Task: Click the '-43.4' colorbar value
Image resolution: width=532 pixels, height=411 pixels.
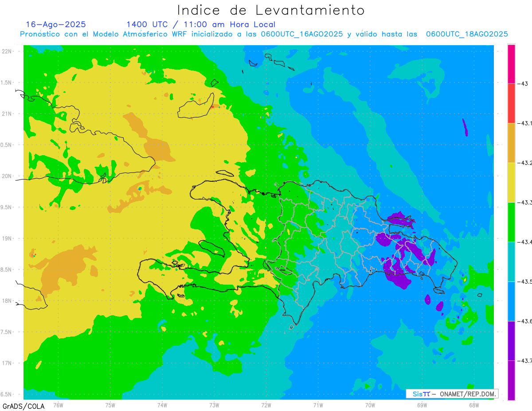Action: click(525, 242)
